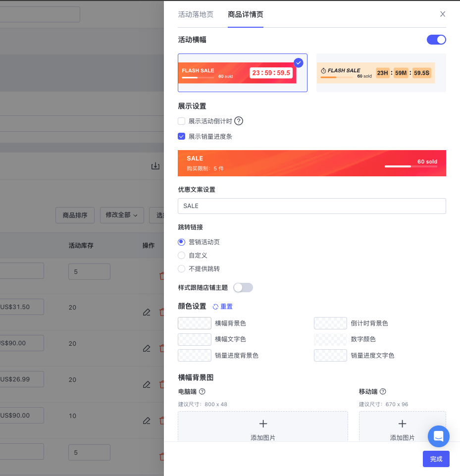Select the 商品详情页 tab
Screen dimensions: 460x476
tap(246, 15)
